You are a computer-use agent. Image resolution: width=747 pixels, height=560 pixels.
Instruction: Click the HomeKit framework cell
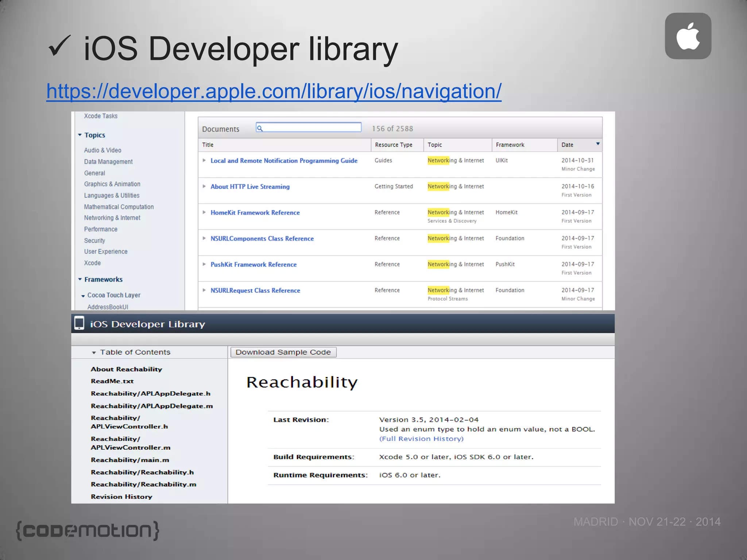(506, 212)
